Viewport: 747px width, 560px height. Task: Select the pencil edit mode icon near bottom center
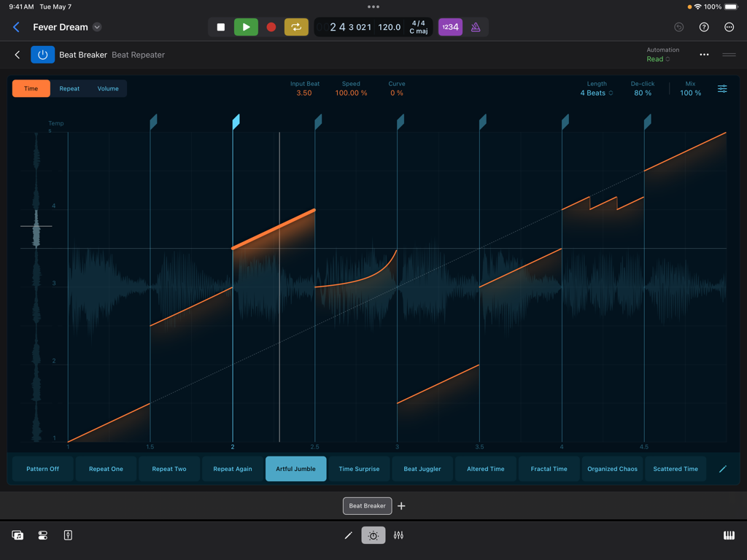[348, 534]
